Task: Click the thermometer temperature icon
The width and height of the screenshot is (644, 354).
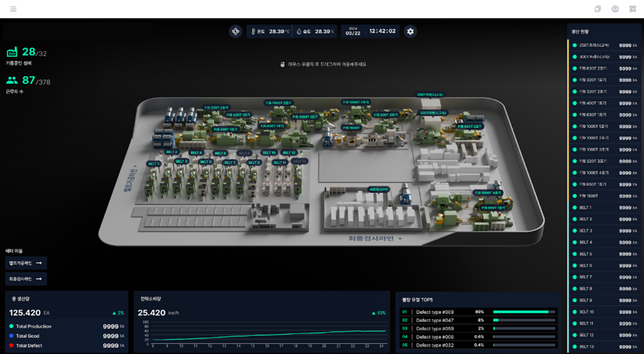Action: click(253, 32)
